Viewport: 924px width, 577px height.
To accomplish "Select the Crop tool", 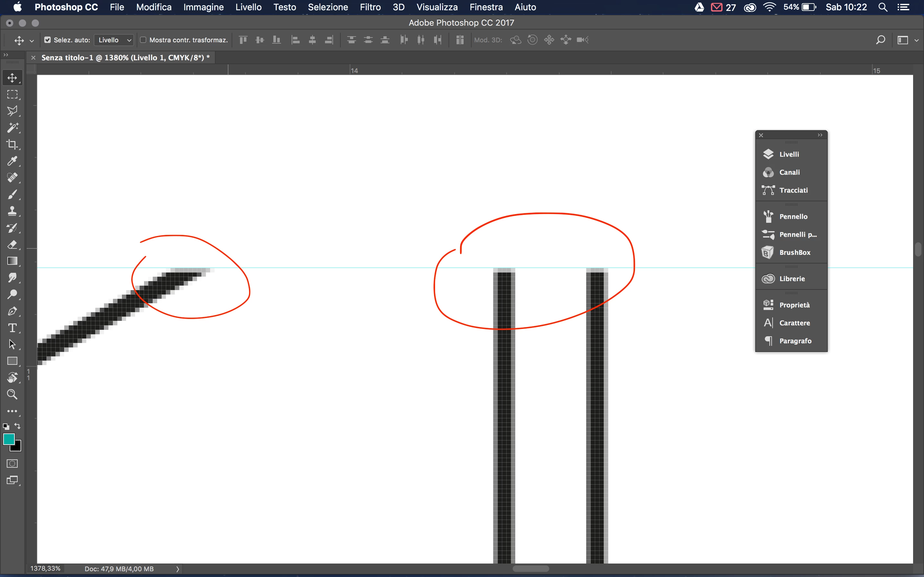I will tap(12, 144).
